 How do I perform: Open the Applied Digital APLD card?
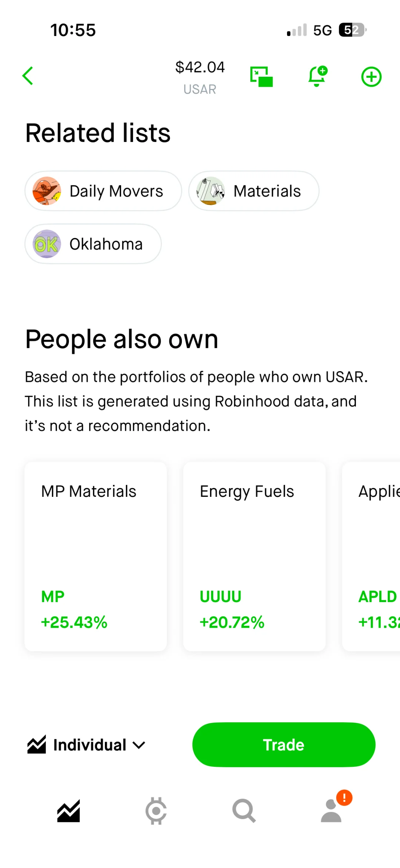pyautogui.click(x=371, y=557)
